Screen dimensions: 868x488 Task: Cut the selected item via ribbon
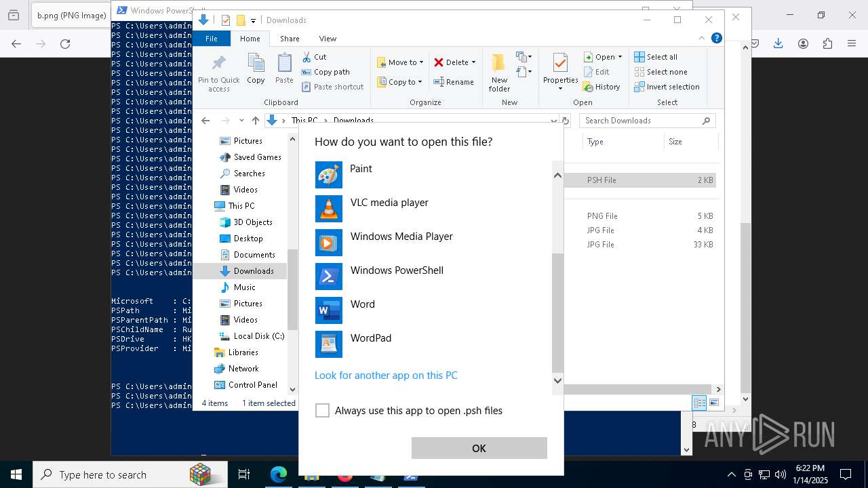[314, 57]
